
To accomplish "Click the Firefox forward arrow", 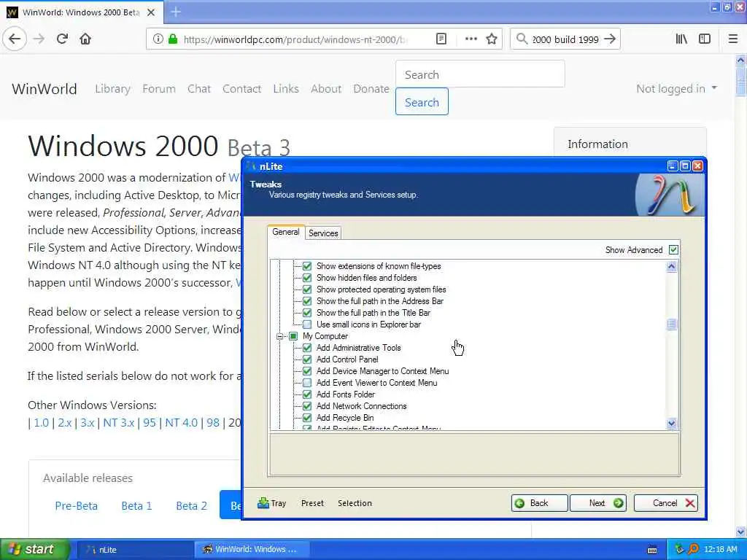I will click(x=39, y=39).
